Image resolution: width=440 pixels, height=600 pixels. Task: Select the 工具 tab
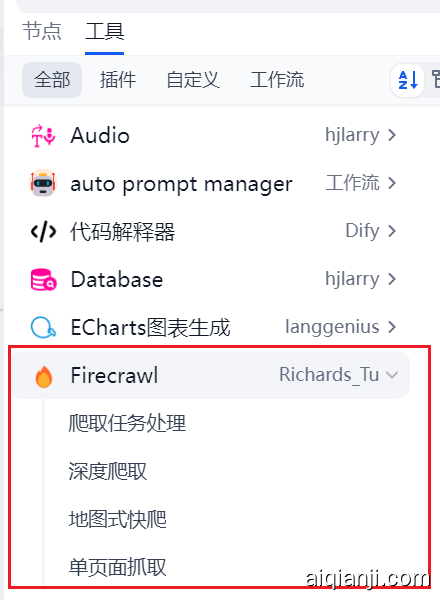coord(104,31)
